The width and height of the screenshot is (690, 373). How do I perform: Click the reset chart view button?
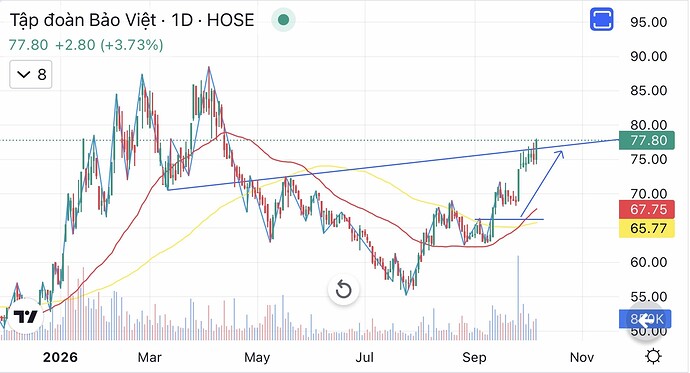click(x=343, y=290)
